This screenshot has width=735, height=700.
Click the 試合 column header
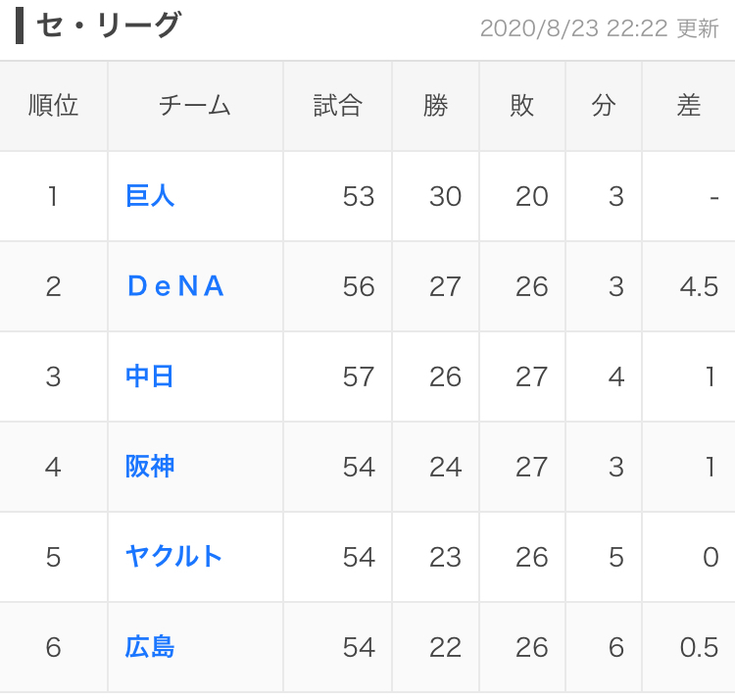click(x=338, y=106)
